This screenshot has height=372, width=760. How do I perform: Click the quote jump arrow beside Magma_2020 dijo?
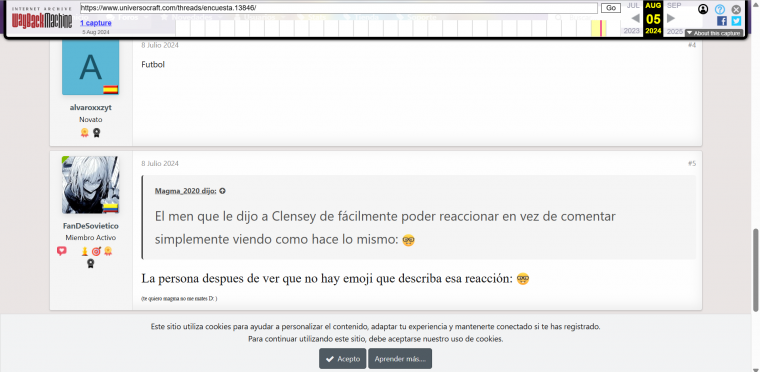[222, 191]
